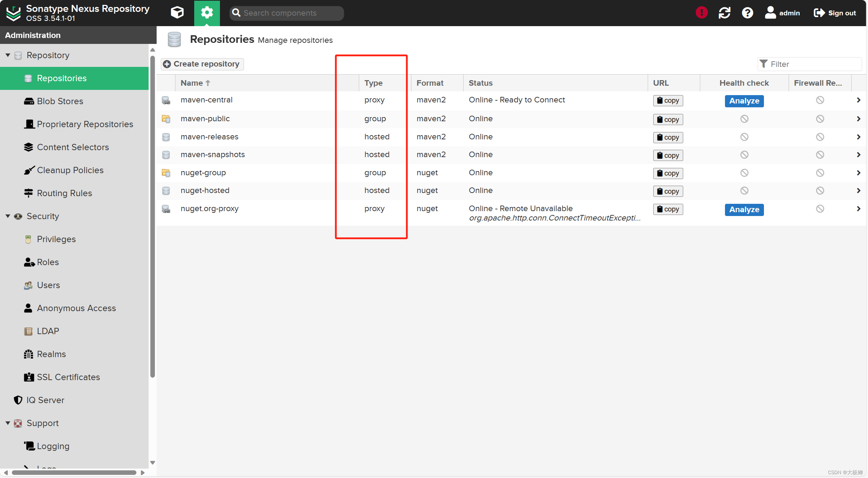Open maven-snapshots row chevron
The height and width of the screenshot is (478, 868).
pyautogui.click(x=858, y=155)
